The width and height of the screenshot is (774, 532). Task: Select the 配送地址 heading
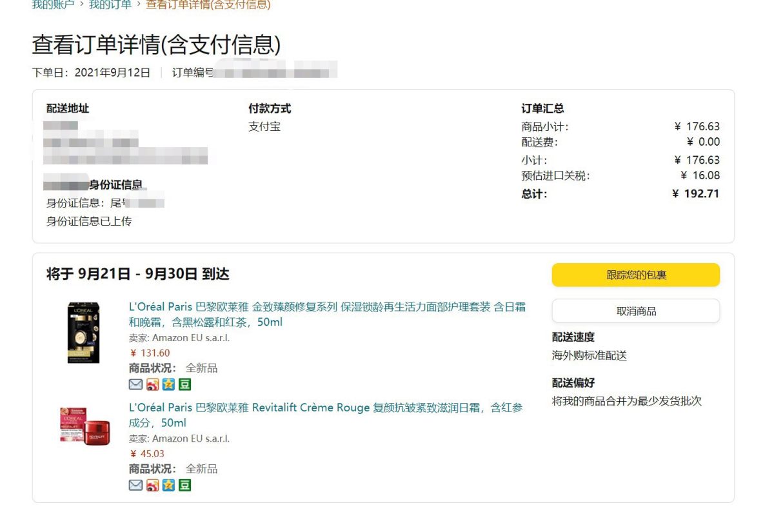point(68,108)
